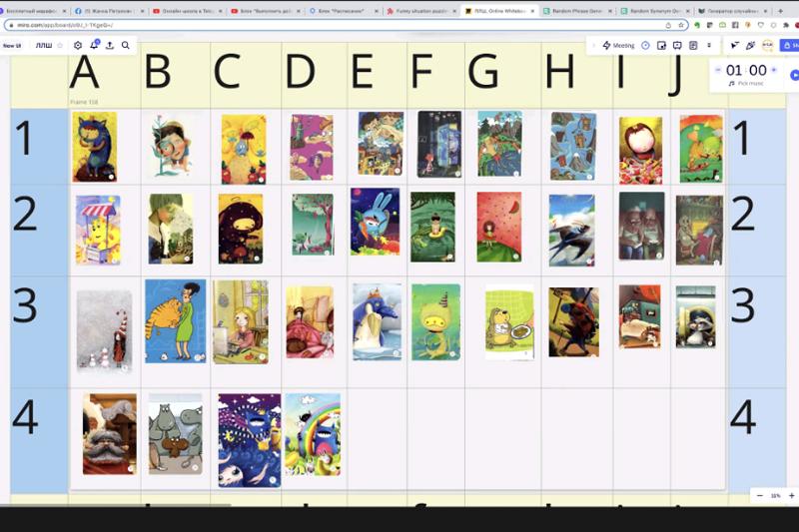Viewport: 799px width, 532px height.
Task: Zoom in with plus at bottom right
Action: [791, 495]
